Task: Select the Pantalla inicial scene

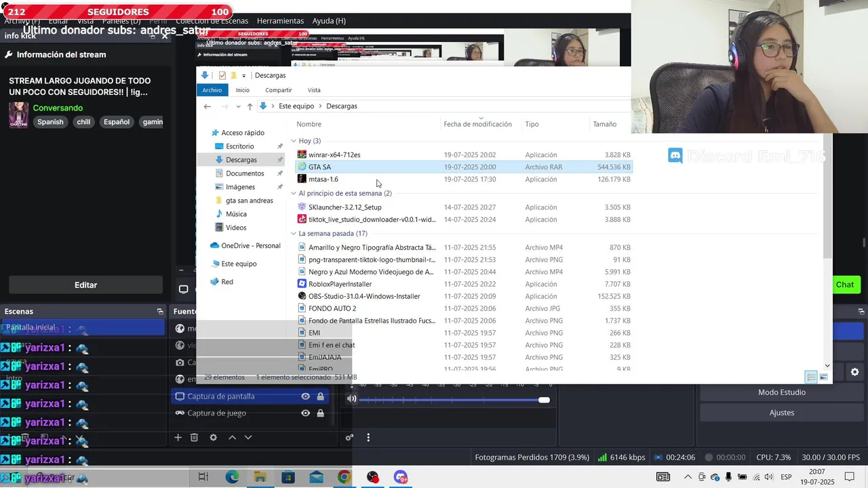Action: pos(83,328)
